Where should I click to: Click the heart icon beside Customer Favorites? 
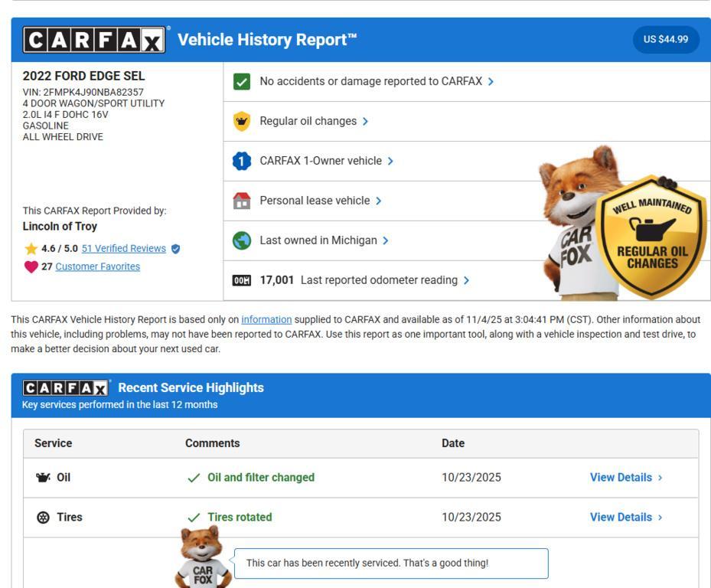pos(29,266)
